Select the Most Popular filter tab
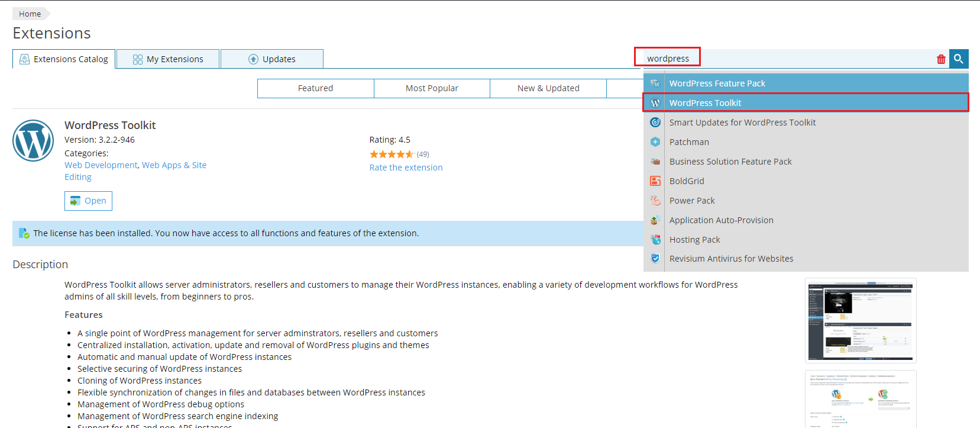The image size is (980, 428). tap(432, 88)
